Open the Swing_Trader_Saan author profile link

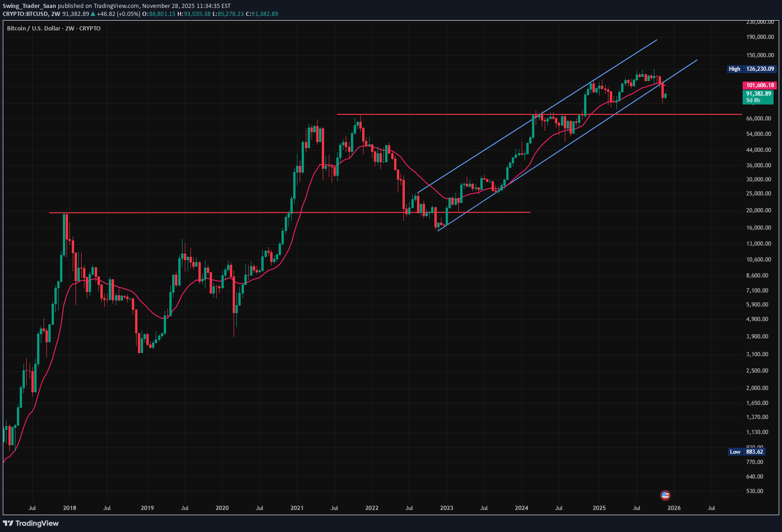(29, 6)
